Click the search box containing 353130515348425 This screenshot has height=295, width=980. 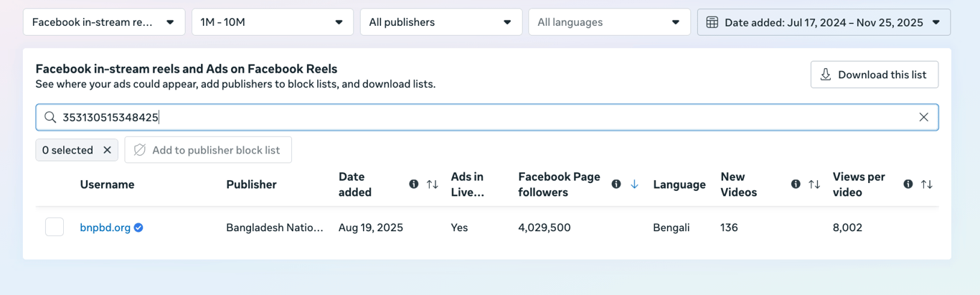[x=487, y=117]
